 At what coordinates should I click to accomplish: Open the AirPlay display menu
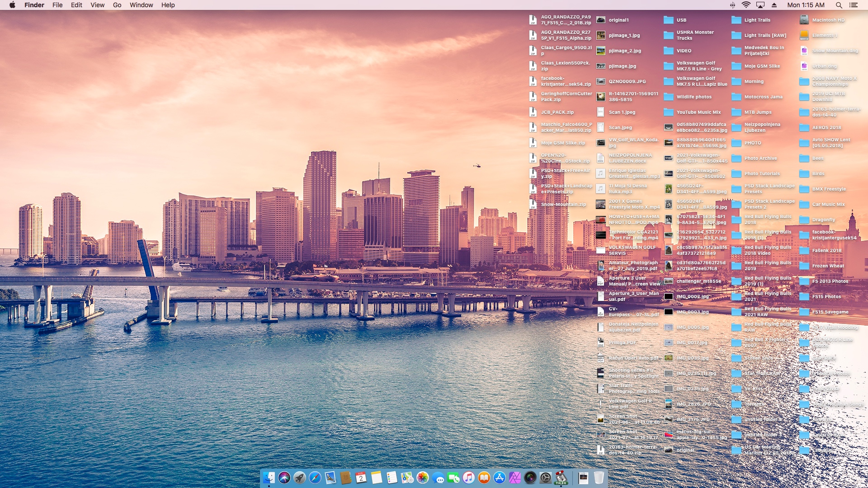click(760, 5)
